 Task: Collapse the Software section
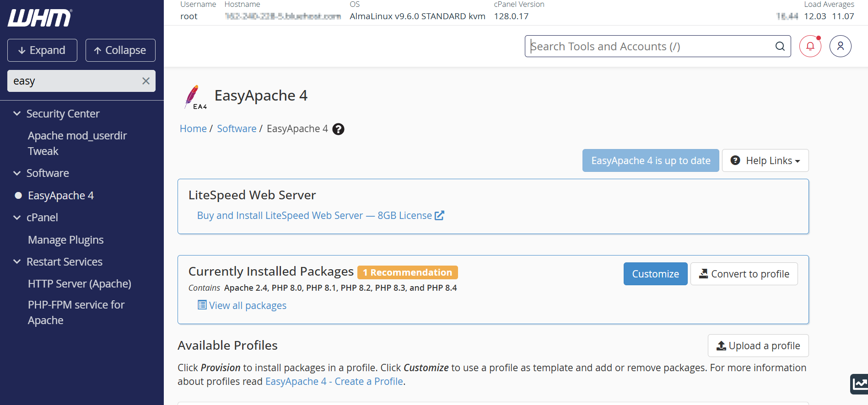tap(17, 173)
